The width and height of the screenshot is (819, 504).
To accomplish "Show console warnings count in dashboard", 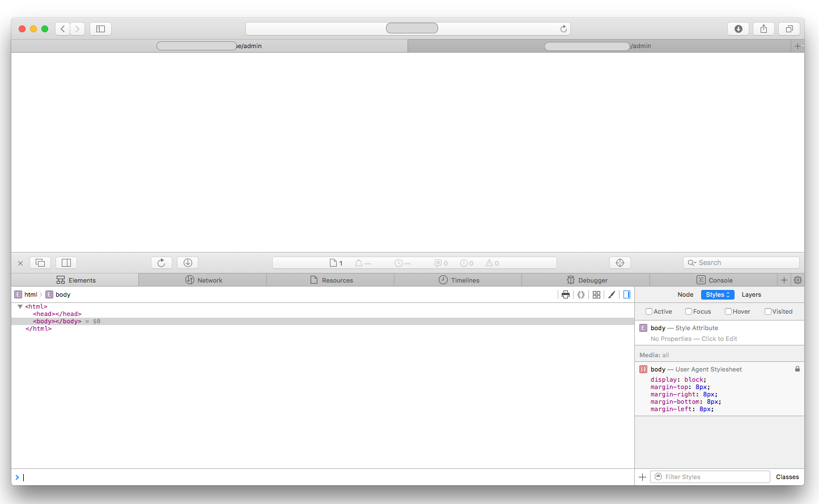I will [x=493, y=263].
